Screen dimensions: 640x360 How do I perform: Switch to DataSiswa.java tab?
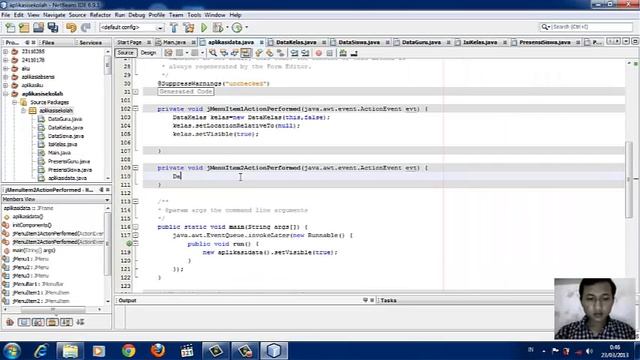click(x=359, y=42)
